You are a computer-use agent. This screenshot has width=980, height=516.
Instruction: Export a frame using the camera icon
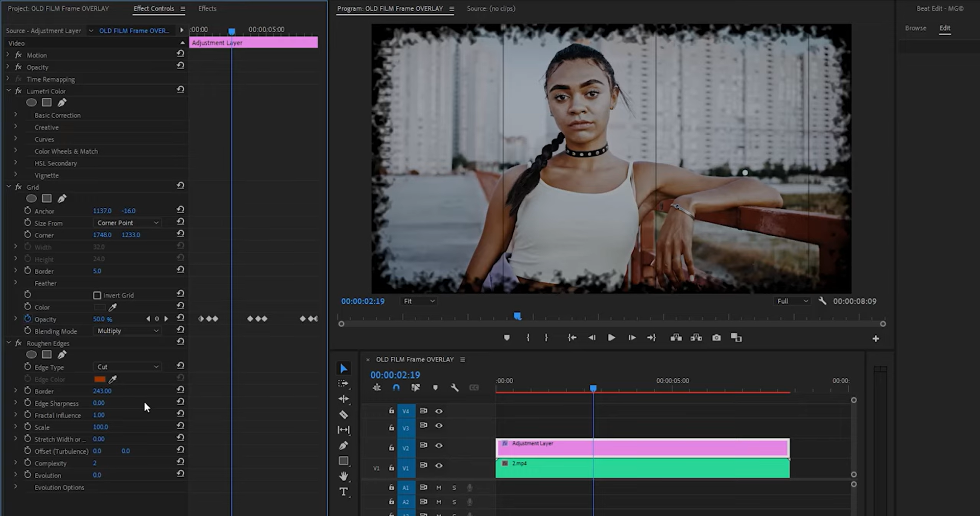click(x=716, y=337)
